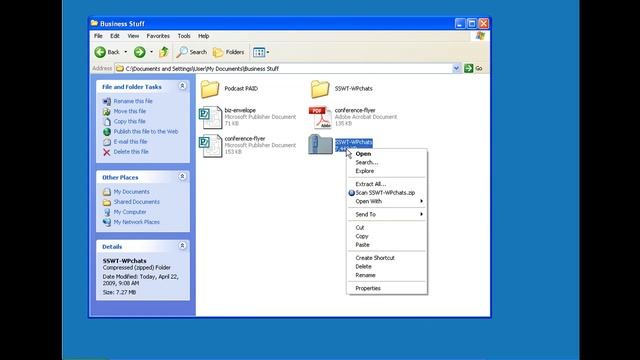Click Delete this file link
The height and width of the screenshot is (360, 640).
(131, 151)
